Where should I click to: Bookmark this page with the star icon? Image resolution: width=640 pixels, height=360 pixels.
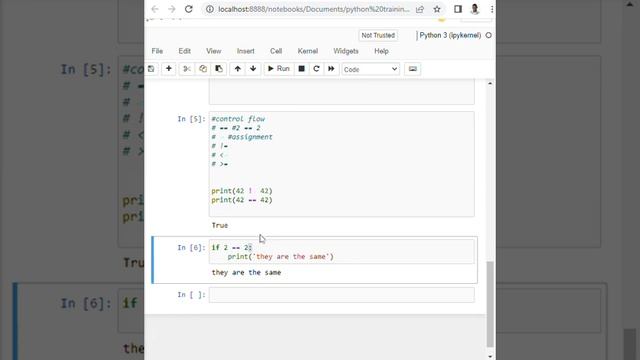[x=437, y=9]
